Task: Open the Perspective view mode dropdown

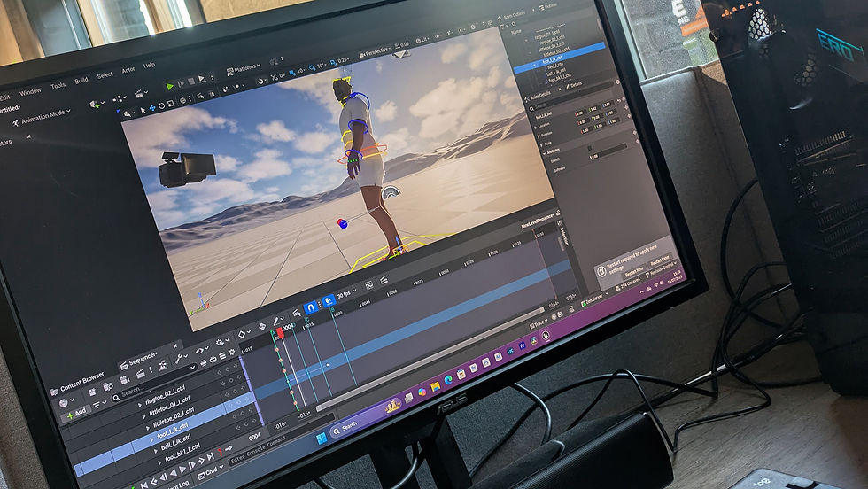Action: pyautogui.click(x=374, y=52)
